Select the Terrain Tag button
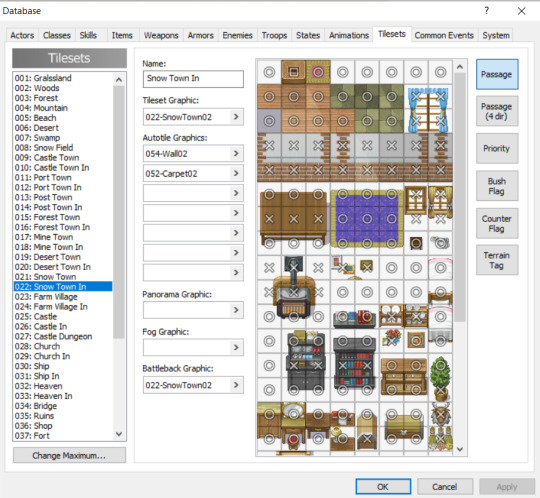The width and height of the screenshot is (540, 498). pos(497,260)
